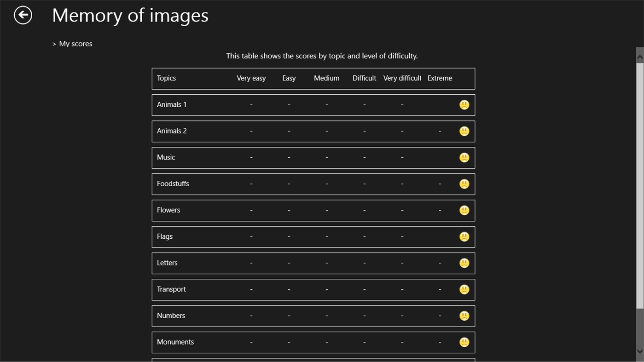The image size is (644, 362).
Task: Select the Medium column header
Action: [326, 78]
